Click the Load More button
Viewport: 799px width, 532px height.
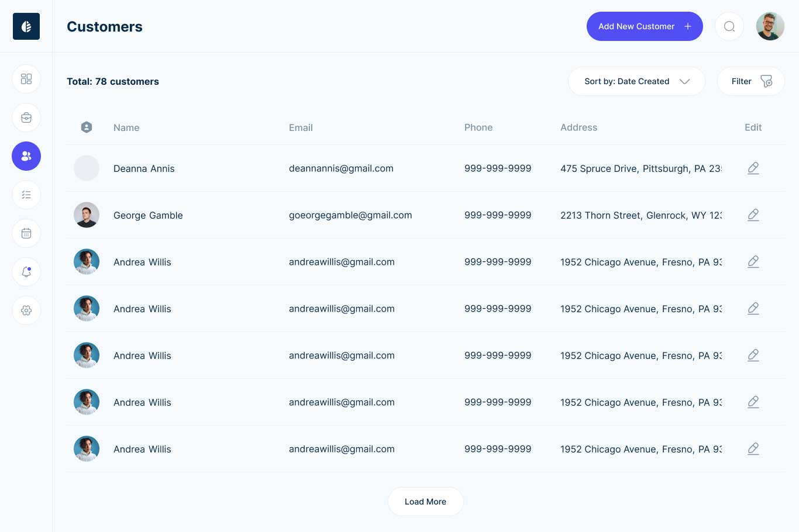425,502
